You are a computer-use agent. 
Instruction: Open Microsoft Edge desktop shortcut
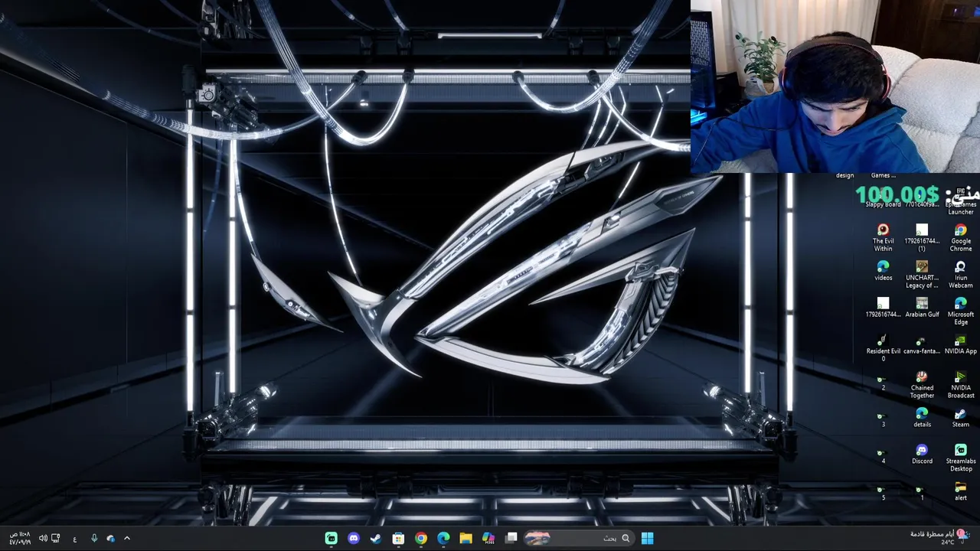961,311
